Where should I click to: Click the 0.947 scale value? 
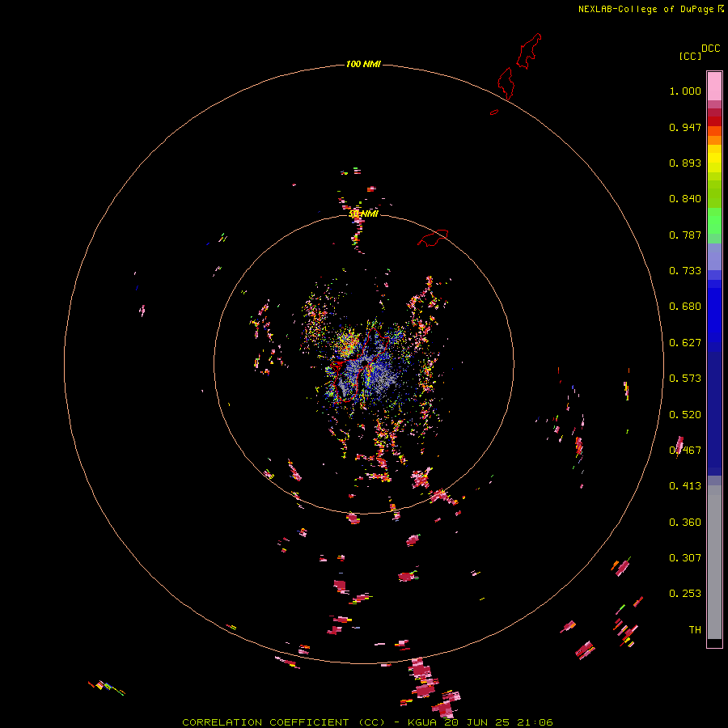pos(685,127)
